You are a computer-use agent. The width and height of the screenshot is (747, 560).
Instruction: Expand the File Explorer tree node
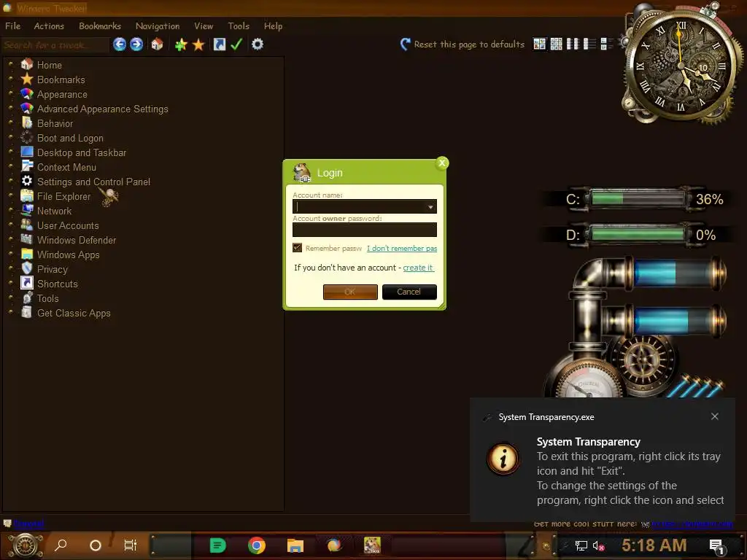[11, 195]
